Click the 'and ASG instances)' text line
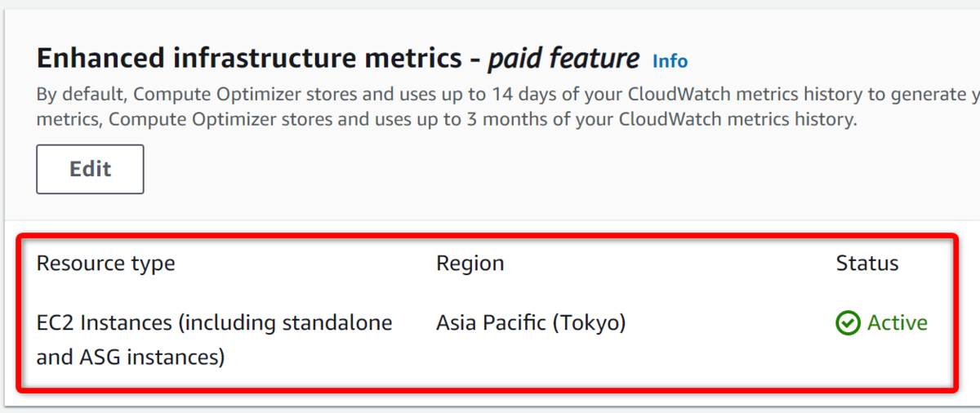The height and width of the screenshot is (413, 980). (x=131, y=357)
